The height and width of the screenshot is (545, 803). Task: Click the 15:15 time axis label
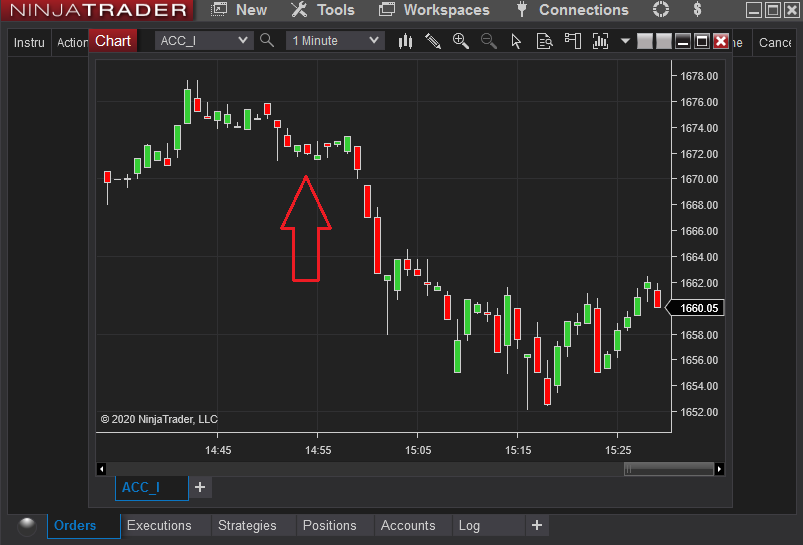[x=518, y=450]
